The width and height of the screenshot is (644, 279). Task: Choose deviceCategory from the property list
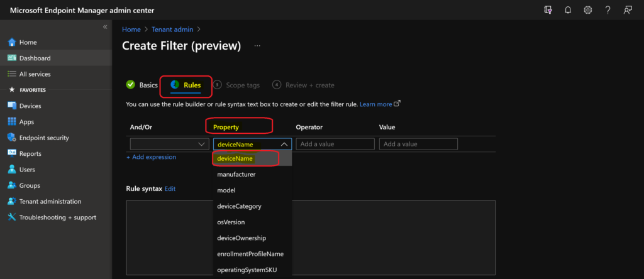point(252,206)
